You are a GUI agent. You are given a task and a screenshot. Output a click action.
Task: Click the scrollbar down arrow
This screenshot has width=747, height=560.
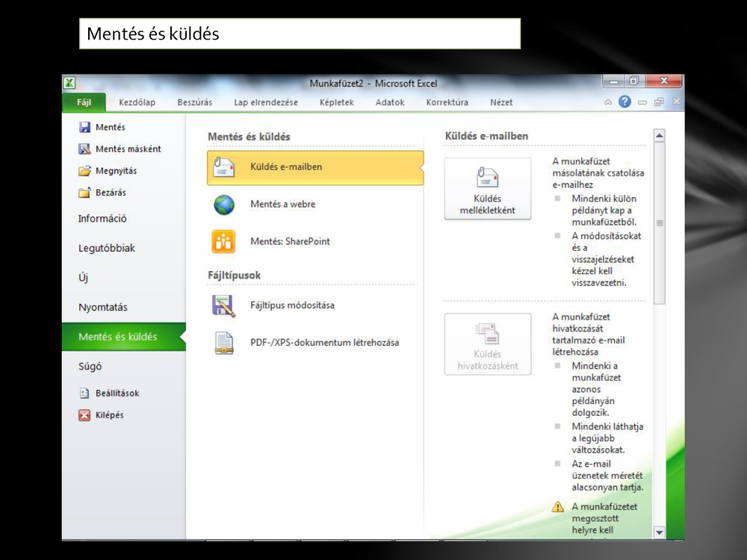[x=660, y=532]
